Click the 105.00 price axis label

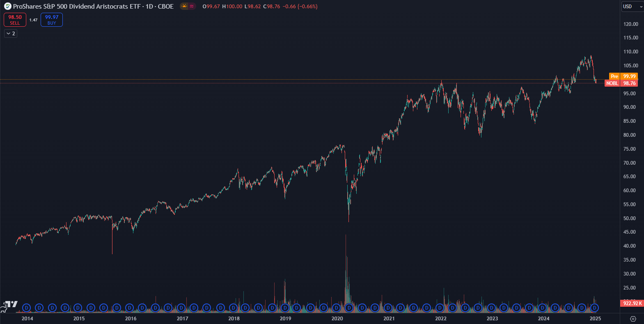click(630, 66)
